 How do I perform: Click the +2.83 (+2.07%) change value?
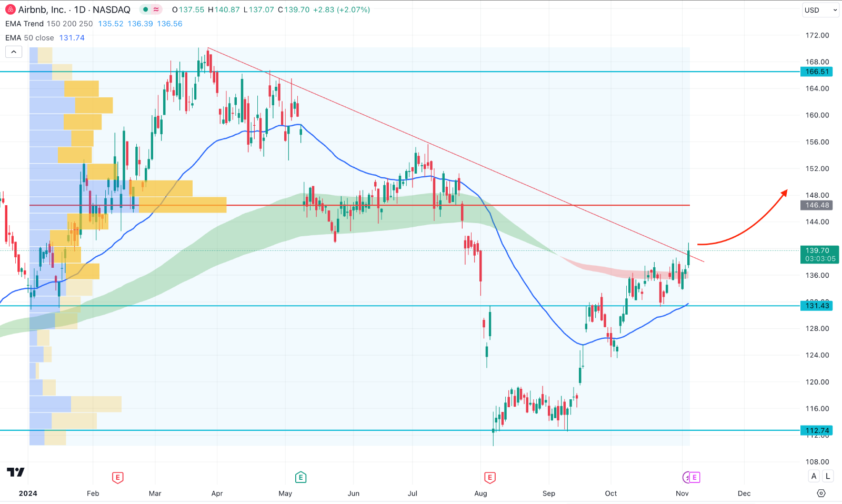coord(342,9)
